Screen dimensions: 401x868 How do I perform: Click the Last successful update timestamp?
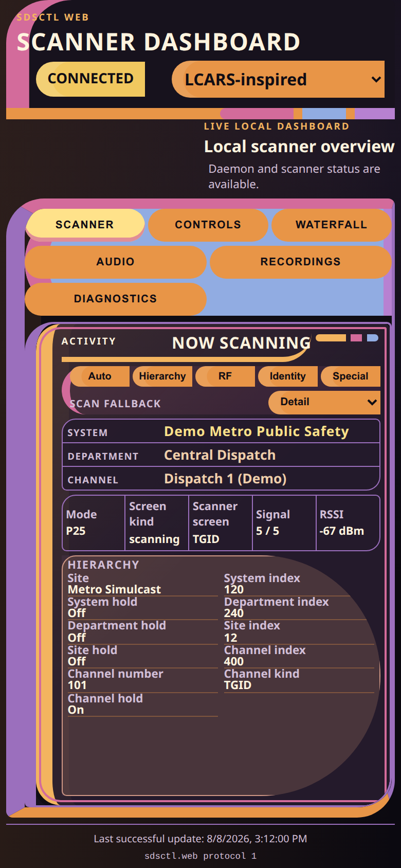pos(200,839)
